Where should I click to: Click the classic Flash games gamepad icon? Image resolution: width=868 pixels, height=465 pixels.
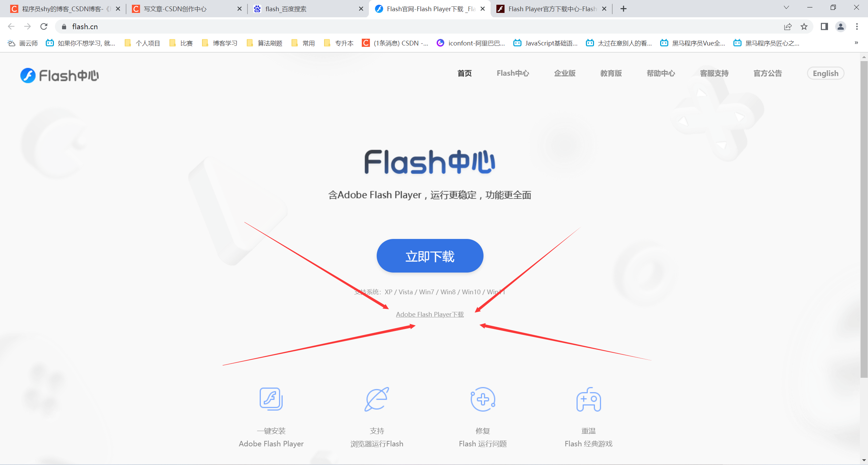coord(589,399)
